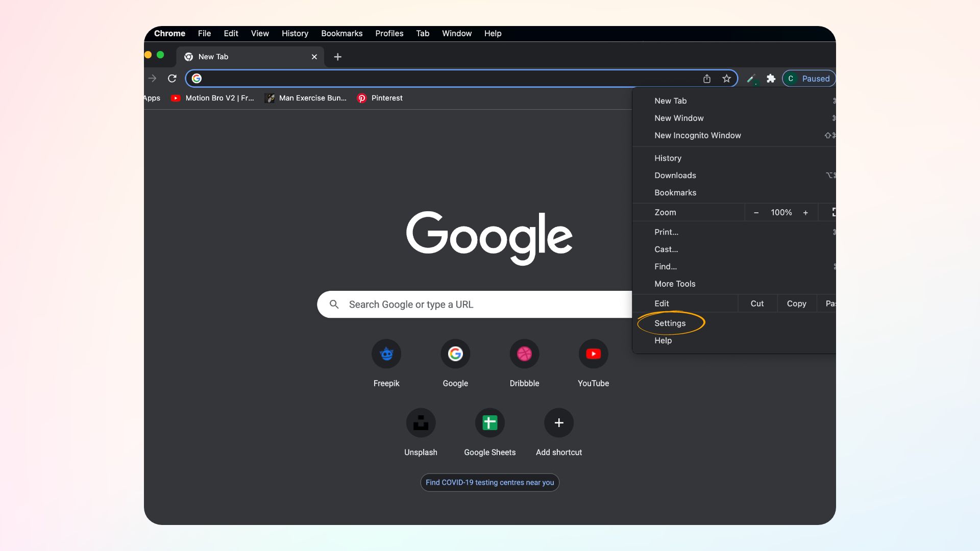This screenshot has height=551, width=980.
Task: Choose Cast... from the menu
Action: click(x=734, y=249)
